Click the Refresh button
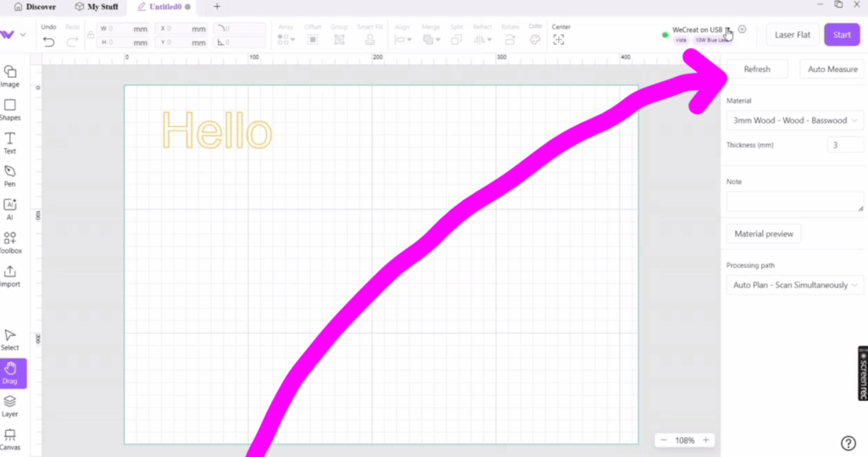Screen dimensions: 868x457 pos(757,70)
